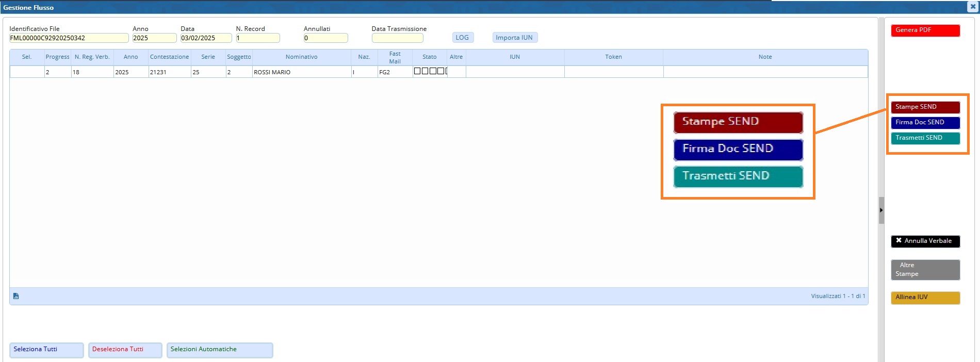Tick the first Stato checkbox for ROSSI MARIO
The width and height of the screenshot is (980, 362).
click(x=417, y=71)
